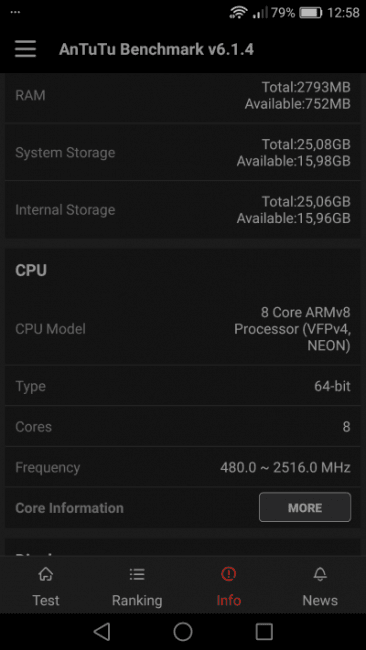Screen dimensions: 366x650
Task: Open MORE for Core Information
Action: (305, 507)
